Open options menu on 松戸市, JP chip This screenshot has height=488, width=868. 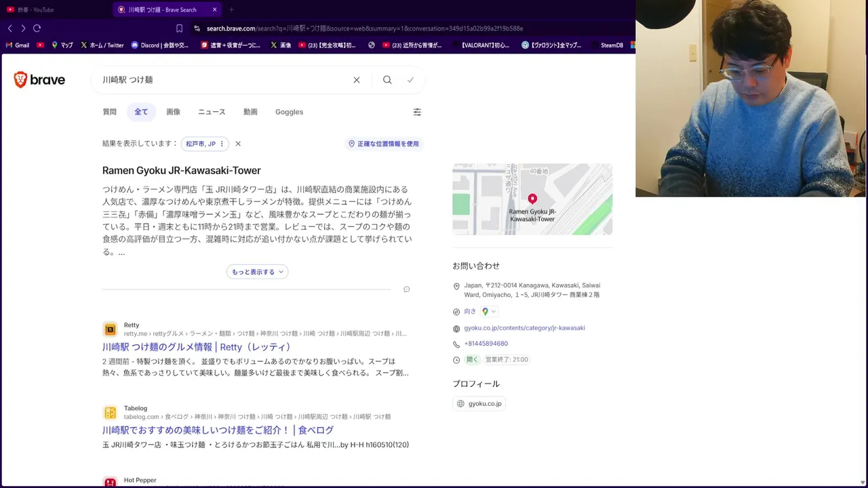click(x=222, y=144)
